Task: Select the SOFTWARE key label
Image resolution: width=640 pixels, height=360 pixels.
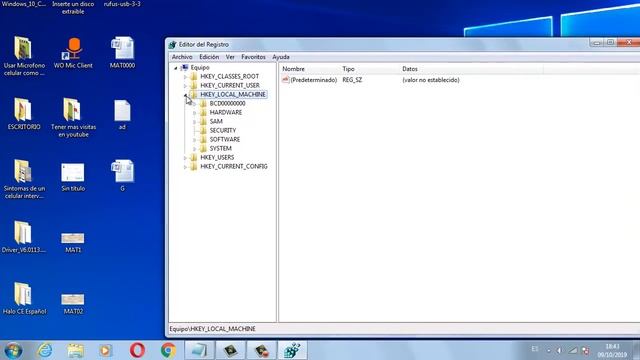Action: click(x=225, y=139)
